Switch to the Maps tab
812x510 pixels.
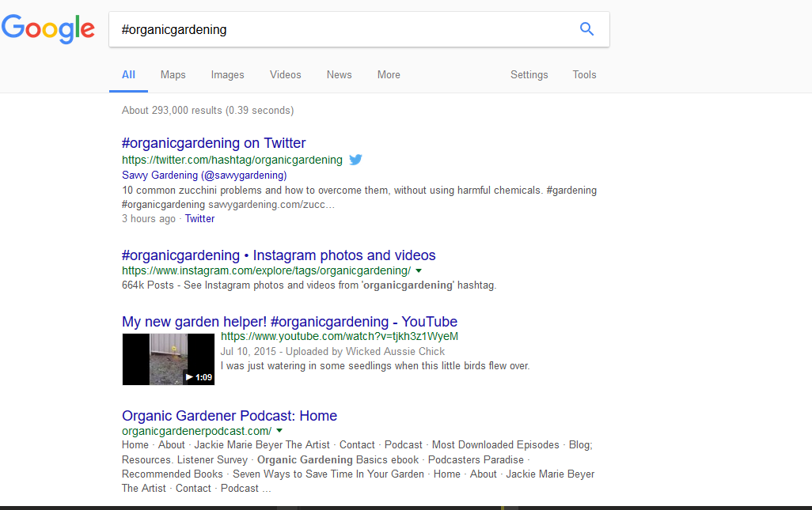click(173, 74)
